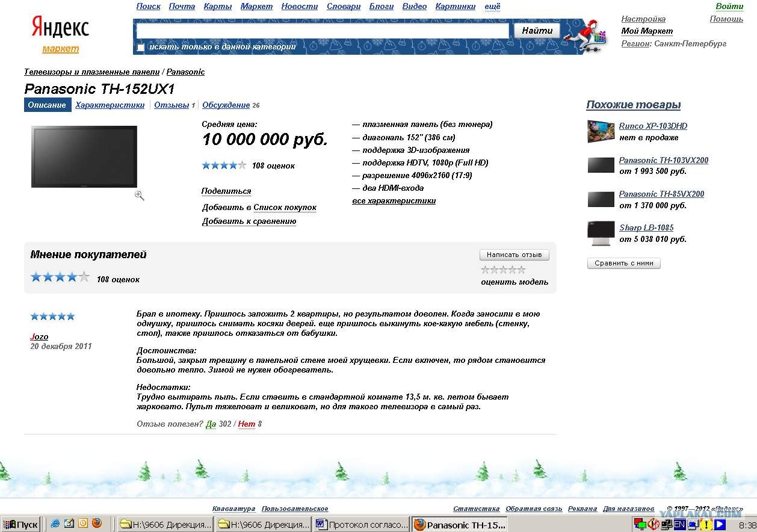Rate the model using the empty stars
757x532 pixels.
503,270
